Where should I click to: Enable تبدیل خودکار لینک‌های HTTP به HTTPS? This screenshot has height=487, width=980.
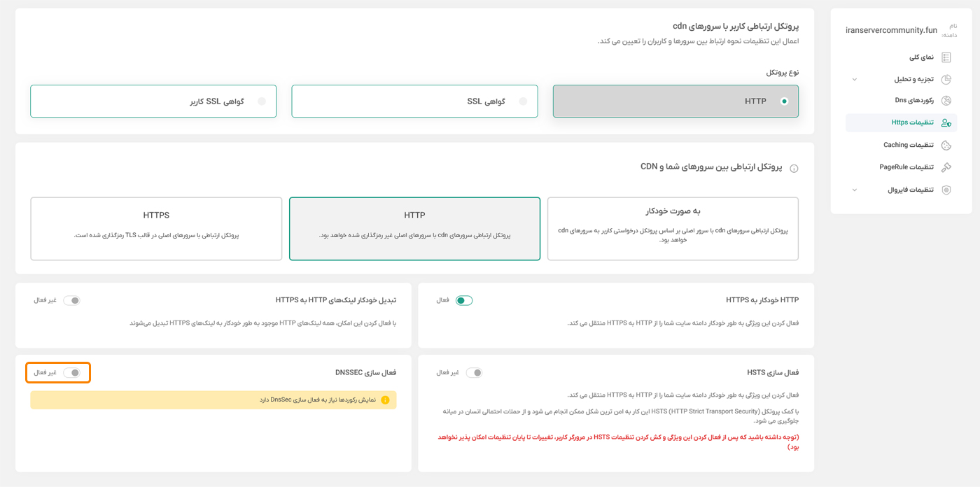tap(72, 299)
